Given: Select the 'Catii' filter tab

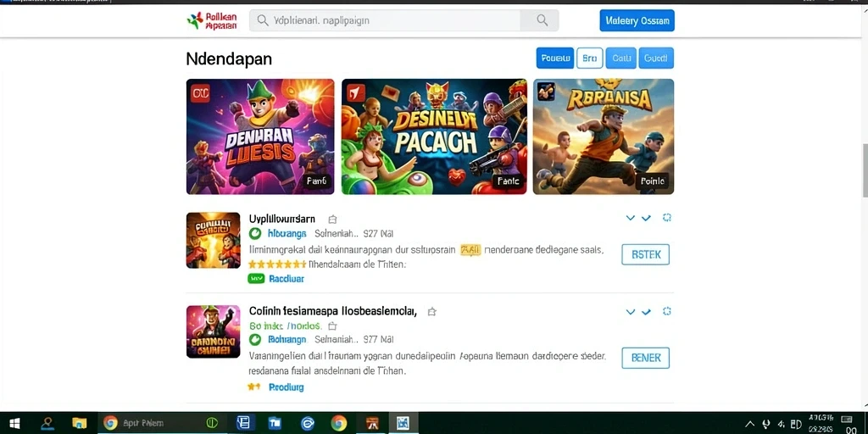Looking at the screenshot, I should point(621,58).
